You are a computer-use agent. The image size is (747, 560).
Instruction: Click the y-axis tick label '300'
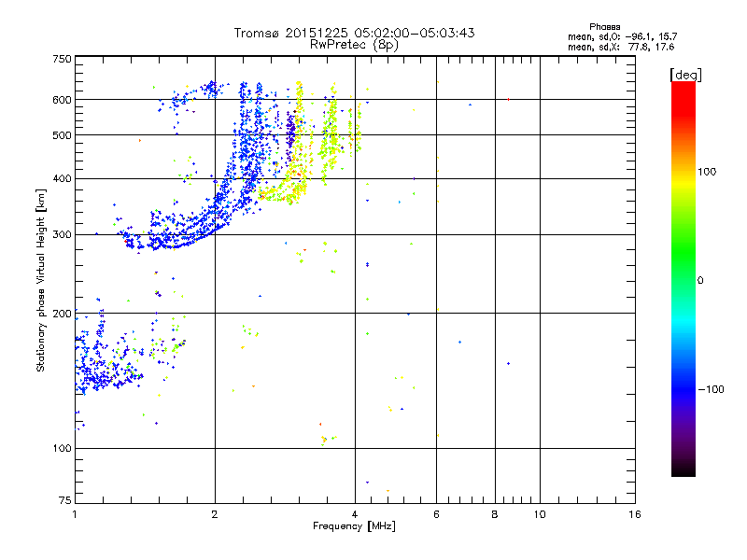tap(62, 235)
